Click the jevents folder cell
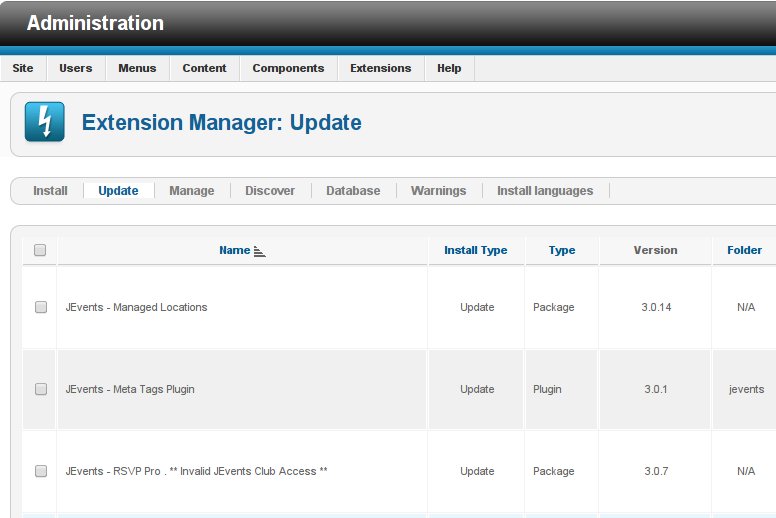Image resolution: width=776 pixels, height=518 pixels. (746, 389)
